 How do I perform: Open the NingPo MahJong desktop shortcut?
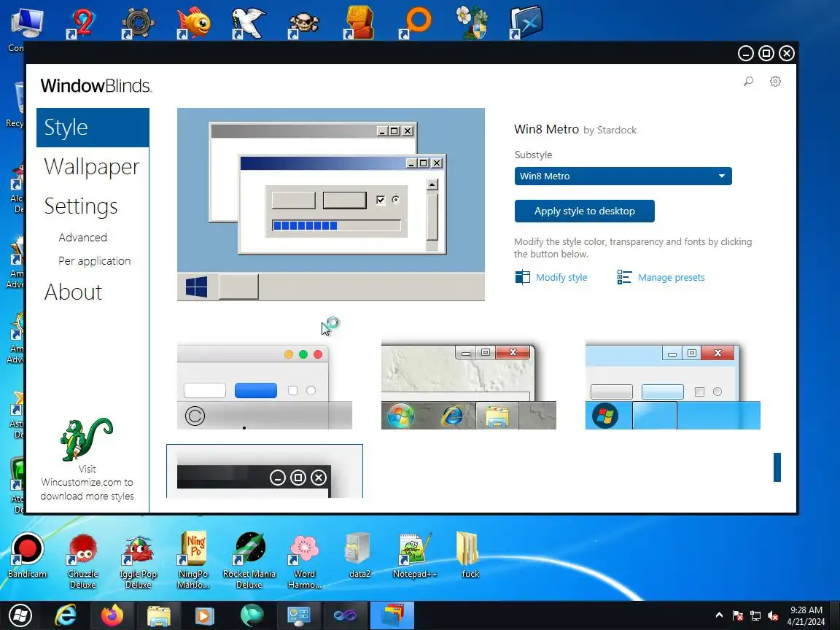click(x=193, y=560)
